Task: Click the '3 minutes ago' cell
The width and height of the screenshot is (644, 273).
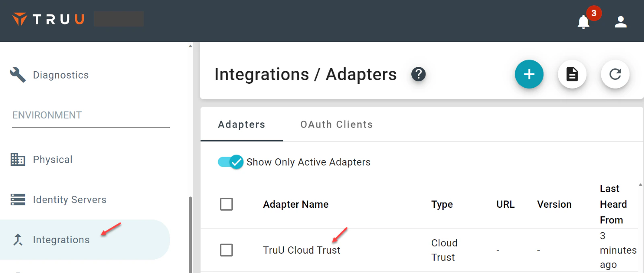Action: pos(618,250)
